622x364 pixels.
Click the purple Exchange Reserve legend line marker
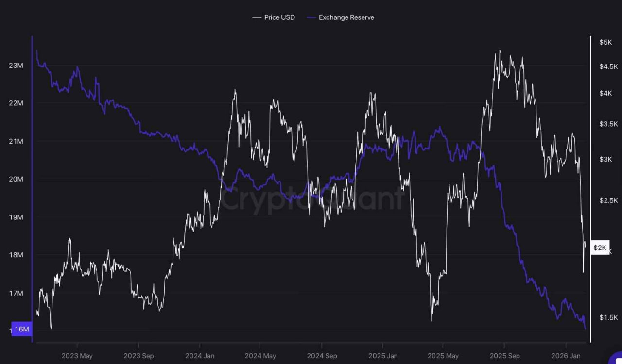(311, 17)
